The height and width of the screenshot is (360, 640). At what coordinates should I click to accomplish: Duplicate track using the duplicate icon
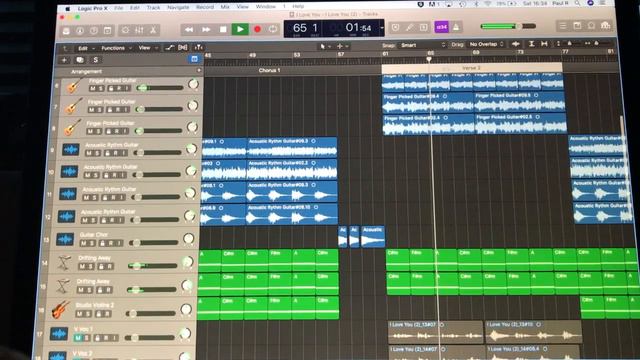tap(80, 60)
